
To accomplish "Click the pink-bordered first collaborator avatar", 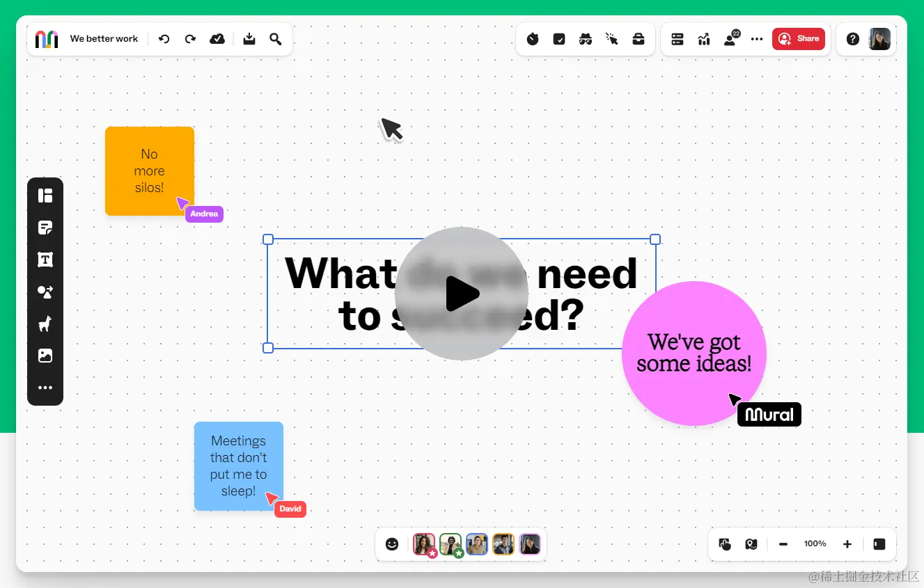I will point(424,544).
